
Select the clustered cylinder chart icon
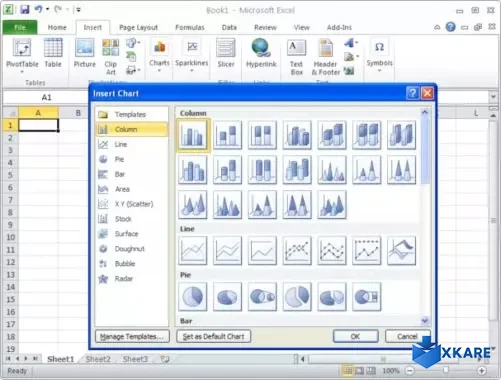coord(193,170)
